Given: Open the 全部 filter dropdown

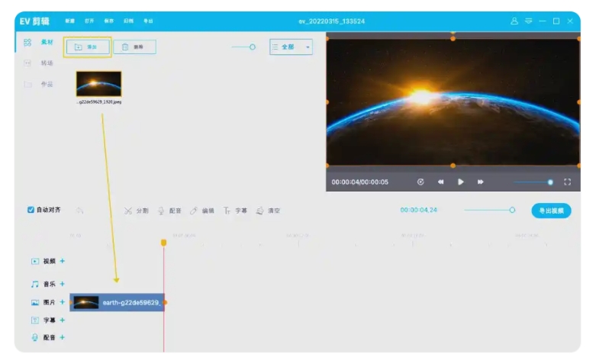Looking at the screenshot, I should (x=291, y=47).
